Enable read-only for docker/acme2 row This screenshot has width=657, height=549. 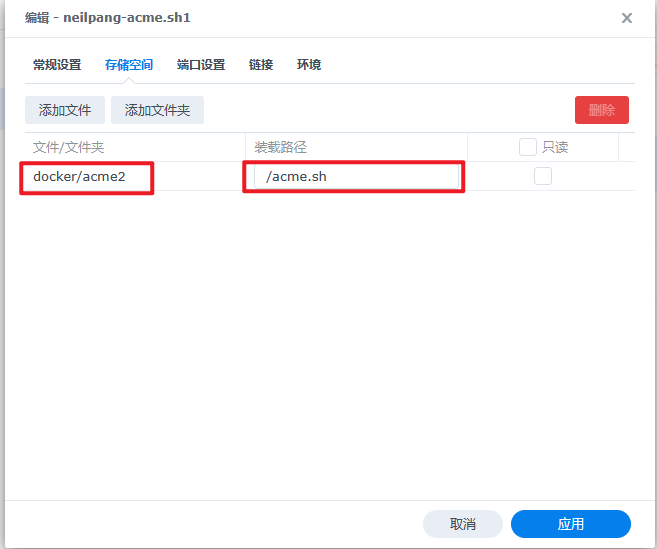pyautogui.click(x=543, y=176)
